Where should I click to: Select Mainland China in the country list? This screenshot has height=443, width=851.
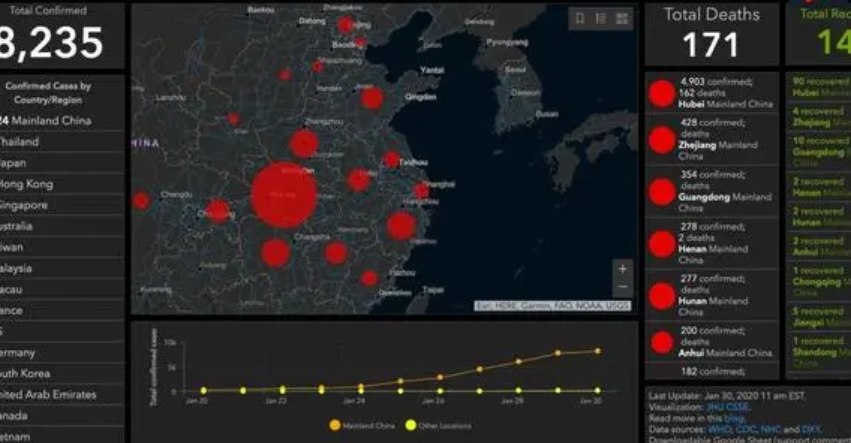click(x=50, y=121)
